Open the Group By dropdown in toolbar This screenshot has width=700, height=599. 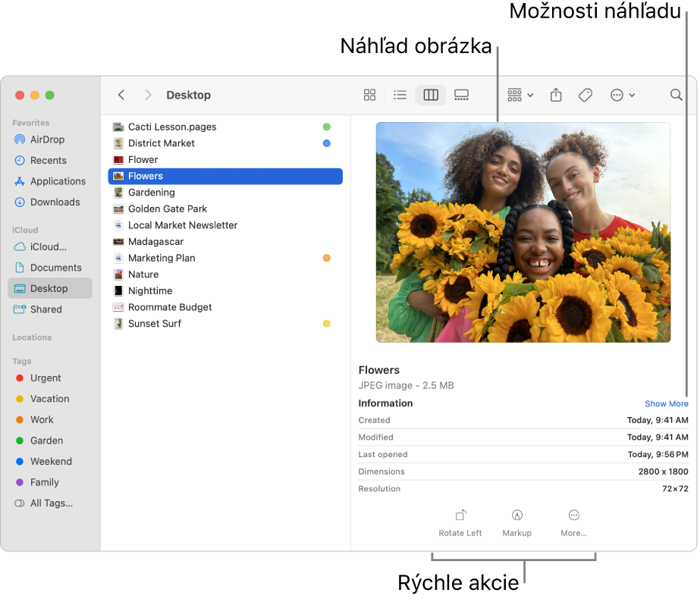(520, 95)
